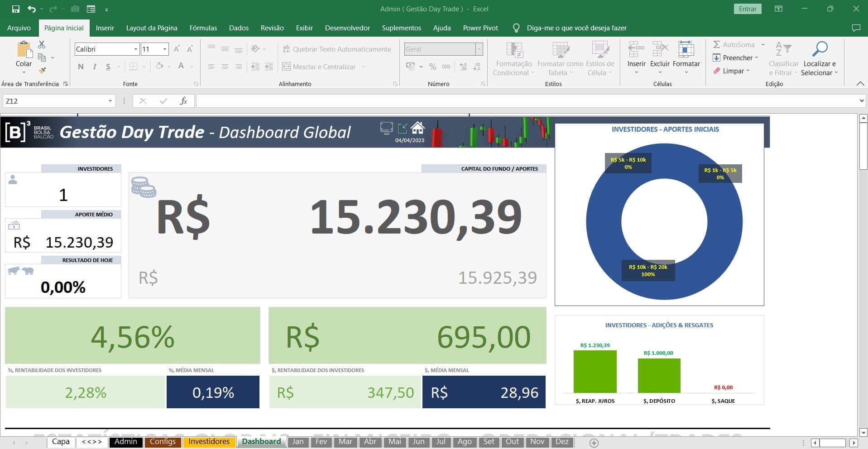Click the Formatar cells button

686,58
